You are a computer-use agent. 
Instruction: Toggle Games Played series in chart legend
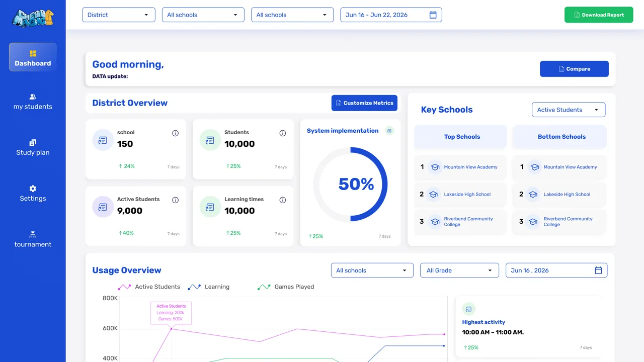click(x=286, y=287)
